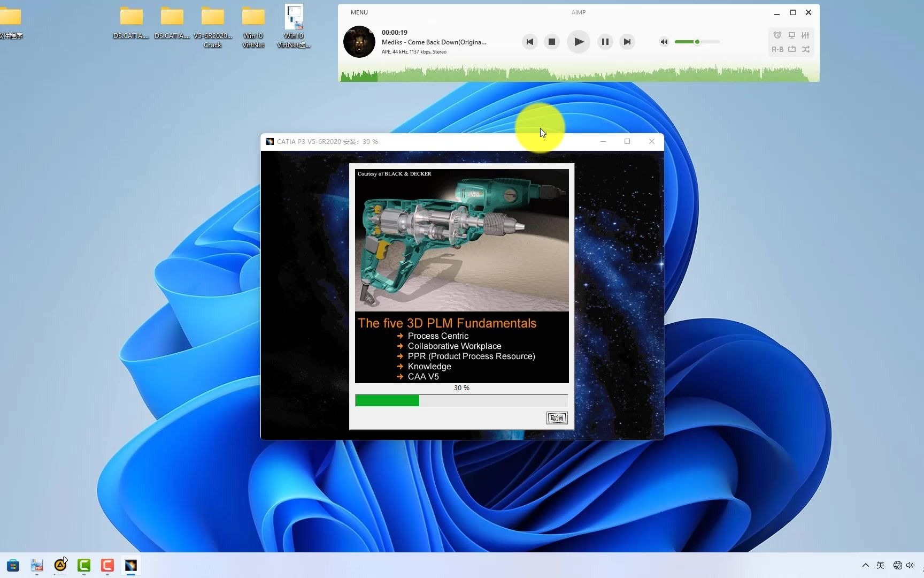This screenshot has height=578, width=924.
Task: Click the APE, 44 kHz, 1137 kbps, Stereo info
Action: [x=414, y=52]
